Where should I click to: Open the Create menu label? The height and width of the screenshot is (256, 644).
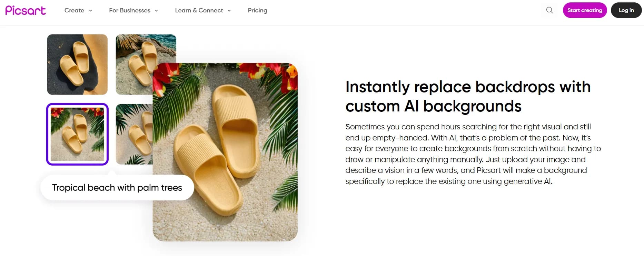click(x=74, y=10)
